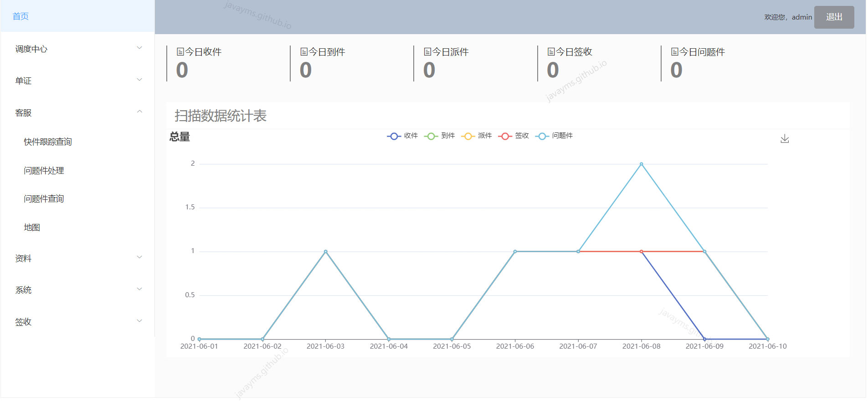Viewport: 868px width, 401px height.
Task: Toggle the 到件 series in legend
Action: click(440, 136)
